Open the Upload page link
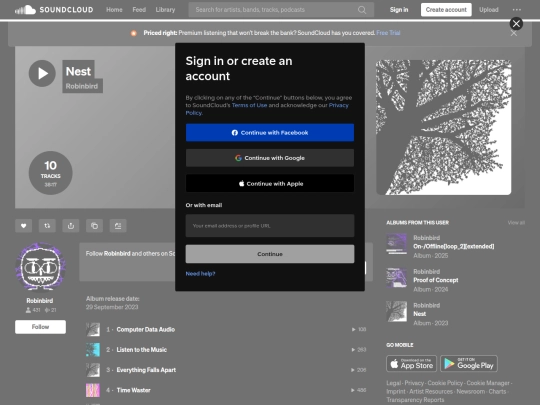Viewport: 540px width, 405px height. click(x=489, y=10)
